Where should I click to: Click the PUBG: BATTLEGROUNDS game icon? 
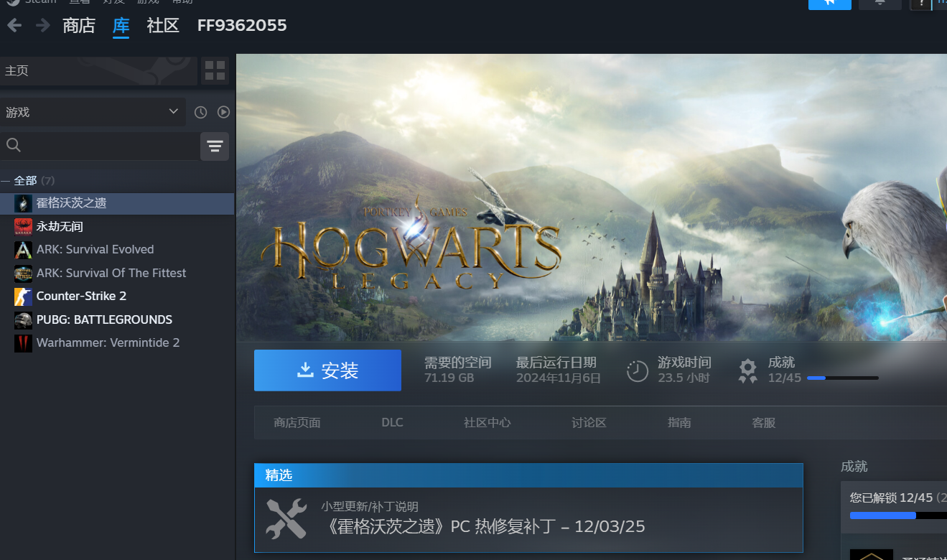coord(24,319)
